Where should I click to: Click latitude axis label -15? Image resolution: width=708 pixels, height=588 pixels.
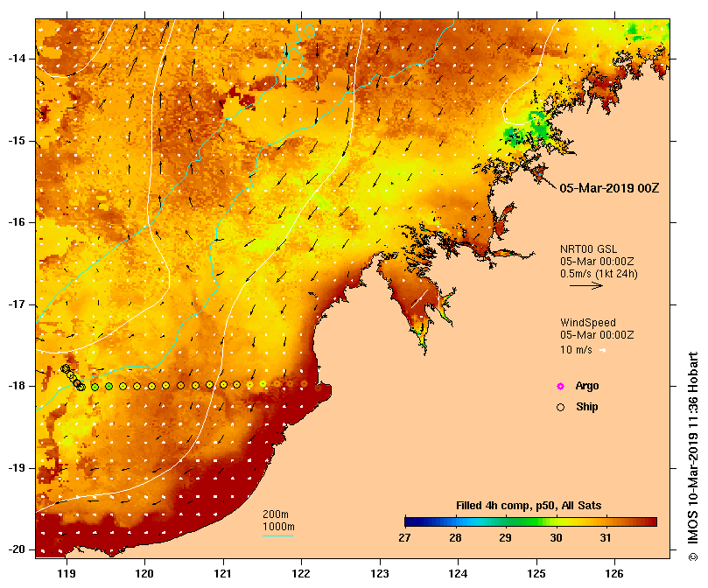click(17, 141)
